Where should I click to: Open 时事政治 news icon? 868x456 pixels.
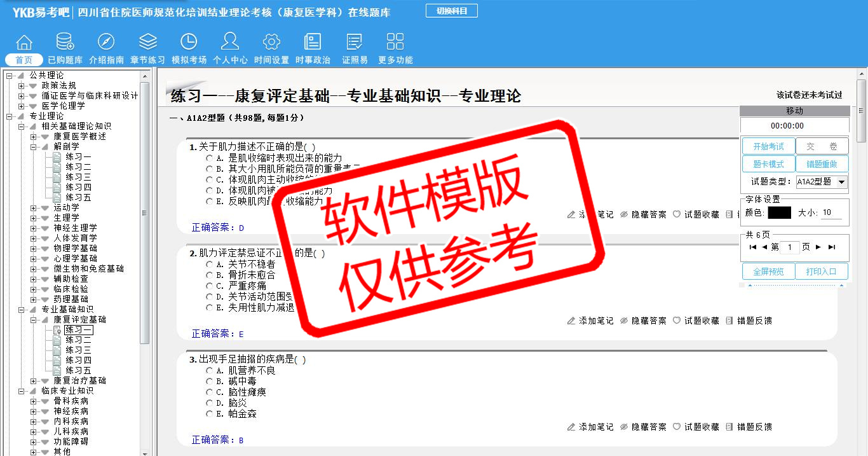pyautogui.click(x=313, y=42)
